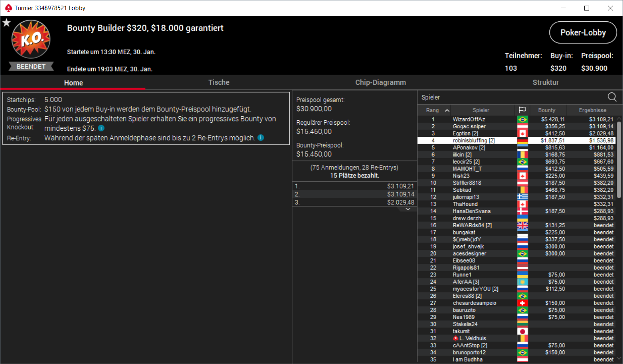This screenshot has width=623, height=364.
Task: Go to the Struktur tab
Action: pos(545,82)
